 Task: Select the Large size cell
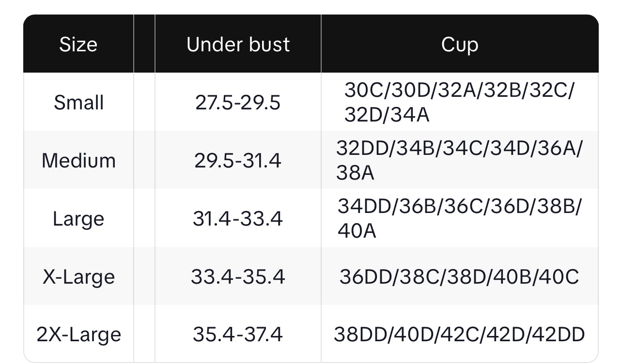click(x=78, y=219)
